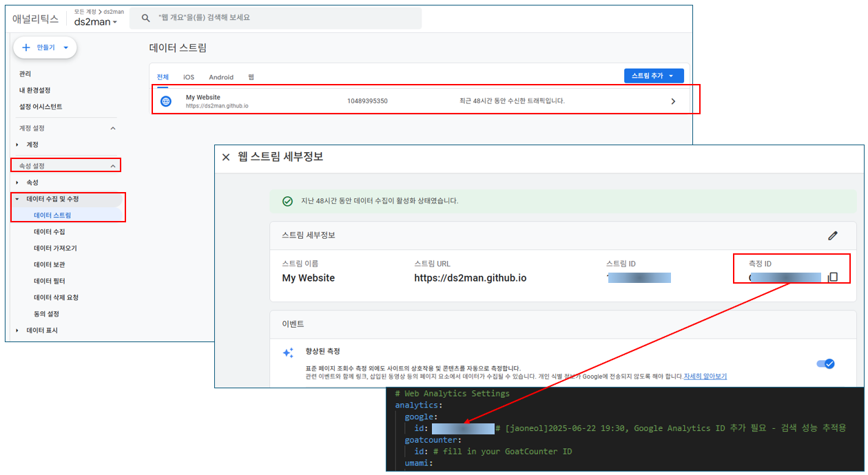The image size is (868, 475).
Task: Open the 스트림 추가 dropdown button
Action: click(654, 76)
